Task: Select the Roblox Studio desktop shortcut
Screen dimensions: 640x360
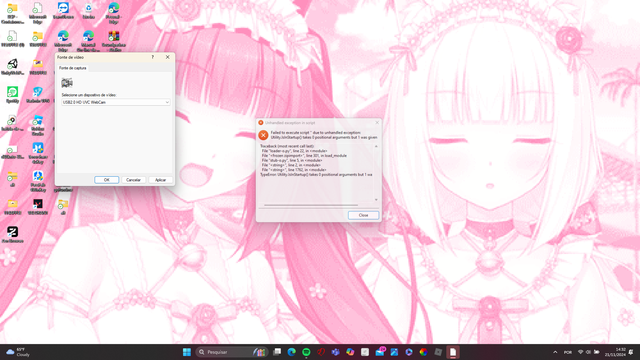Action: [x=38, y=125]
